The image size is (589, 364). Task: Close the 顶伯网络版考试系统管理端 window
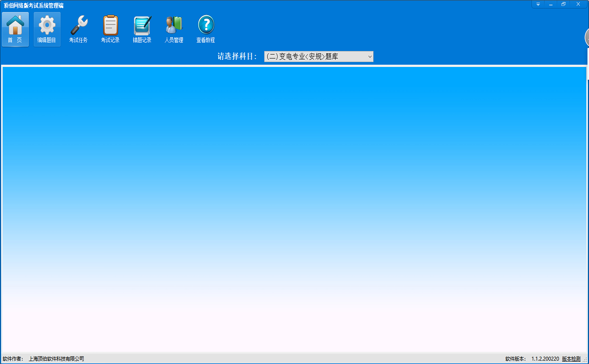pyautogui.click(x=578, y=4)
